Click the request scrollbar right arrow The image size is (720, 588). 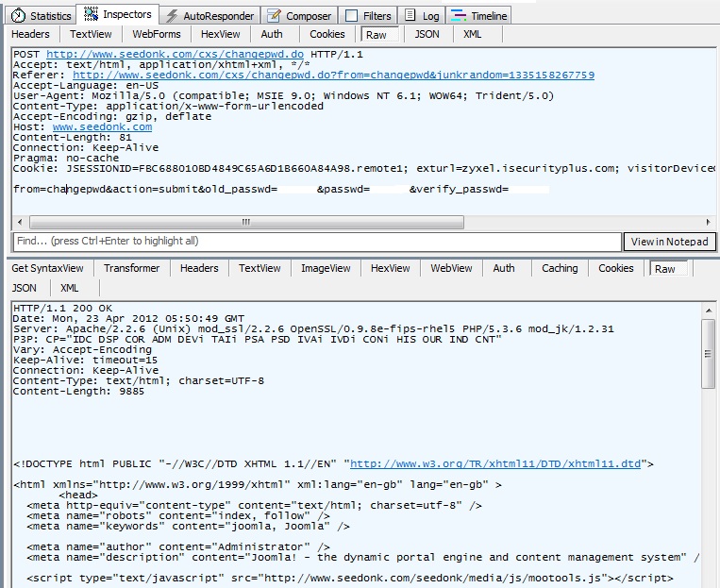tap(709, 223)
